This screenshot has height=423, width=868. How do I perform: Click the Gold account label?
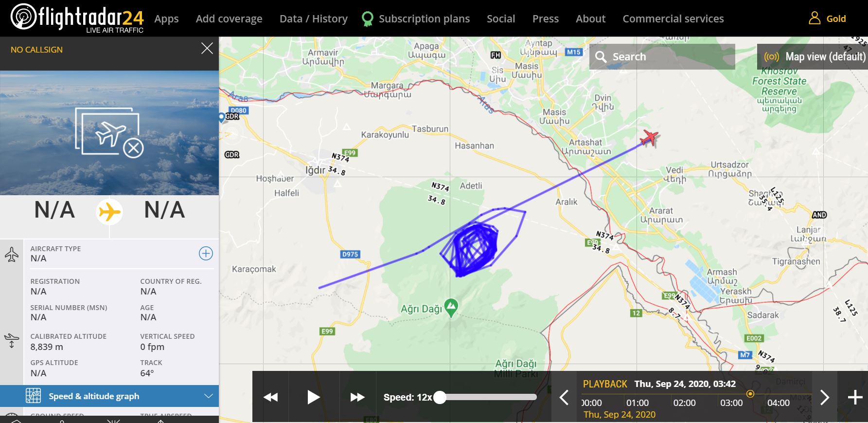[836, 19]
